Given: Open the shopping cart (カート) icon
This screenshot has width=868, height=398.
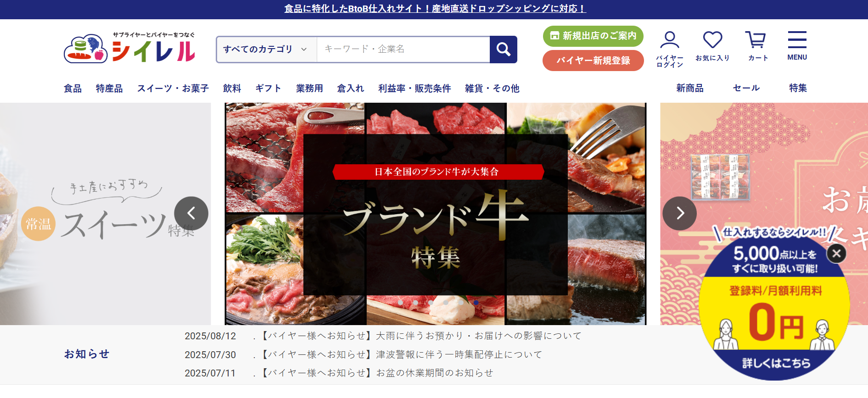Looking at the screenshot, I should 758,46.
